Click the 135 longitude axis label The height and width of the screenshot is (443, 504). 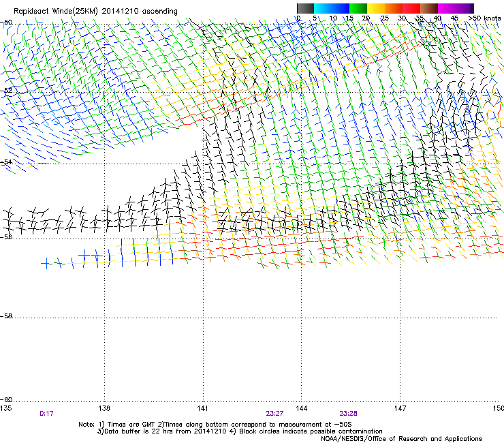click(x=5, y=408)
